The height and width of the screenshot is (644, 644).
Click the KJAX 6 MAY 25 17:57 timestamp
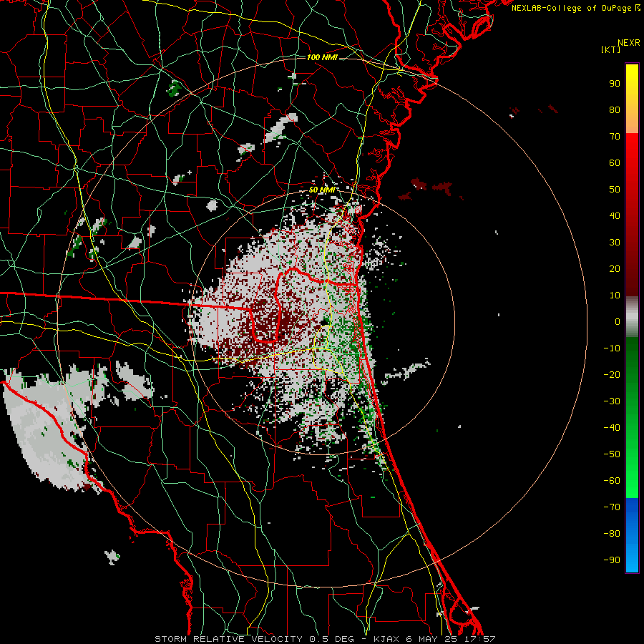pos(434,639)
